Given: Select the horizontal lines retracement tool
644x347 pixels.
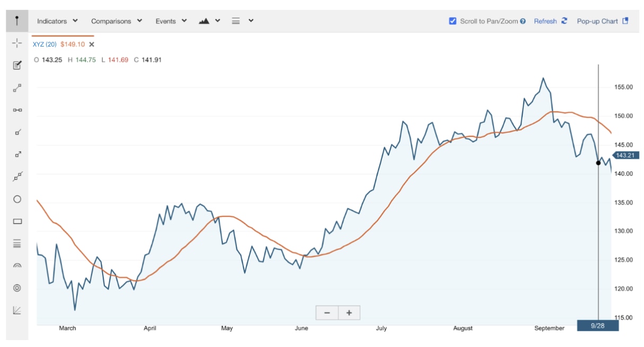Looking at the screenshot, I should coord(17,244).
